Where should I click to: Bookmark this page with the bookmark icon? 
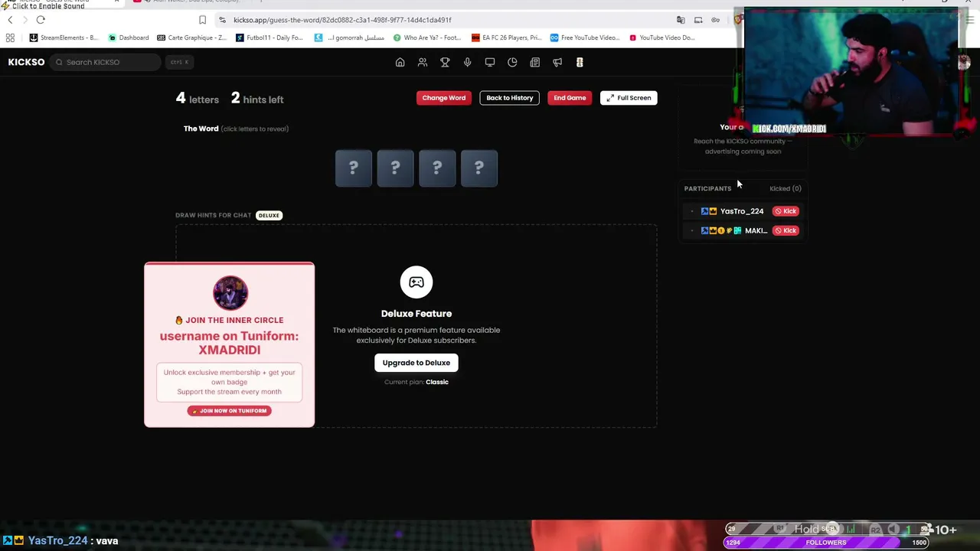tap(202, 20)
